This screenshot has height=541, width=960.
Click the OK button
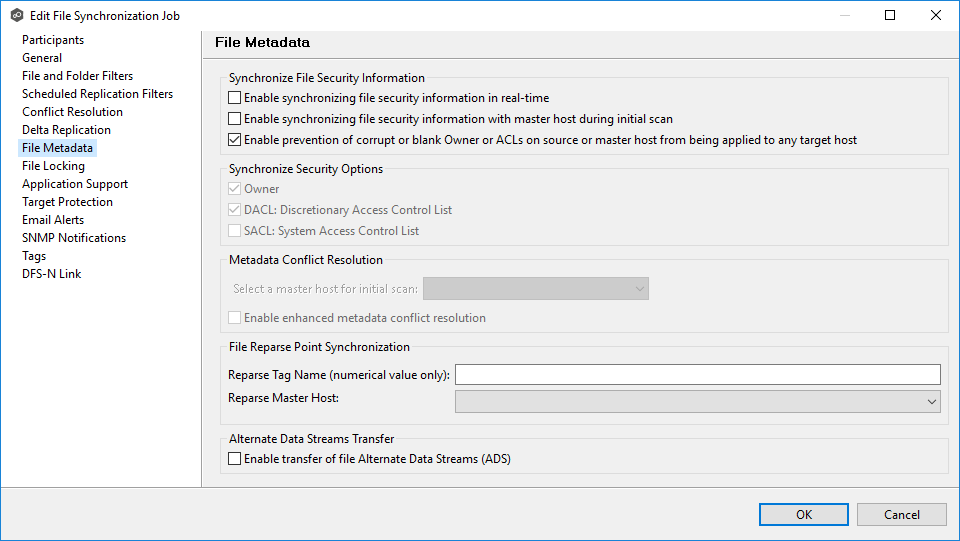coord(803,515)
